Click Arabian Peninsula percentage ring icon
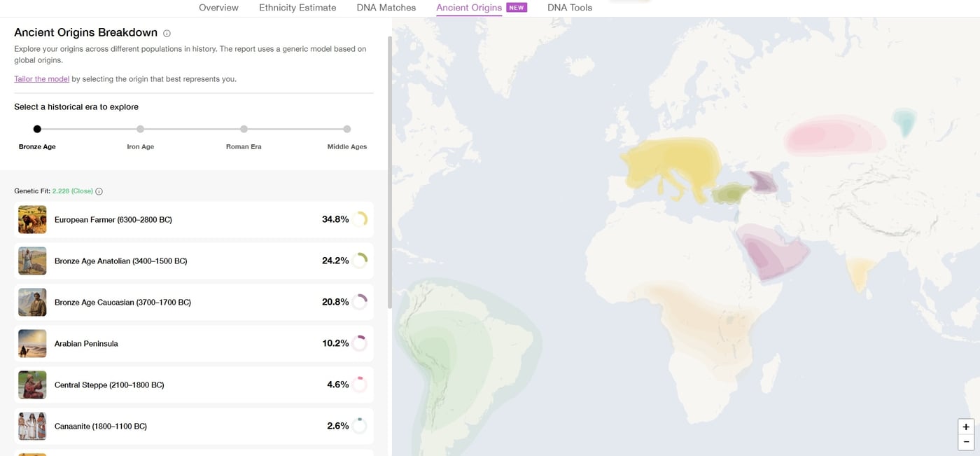Viewport: 980px width, 456px height. [x=359, y=343]
